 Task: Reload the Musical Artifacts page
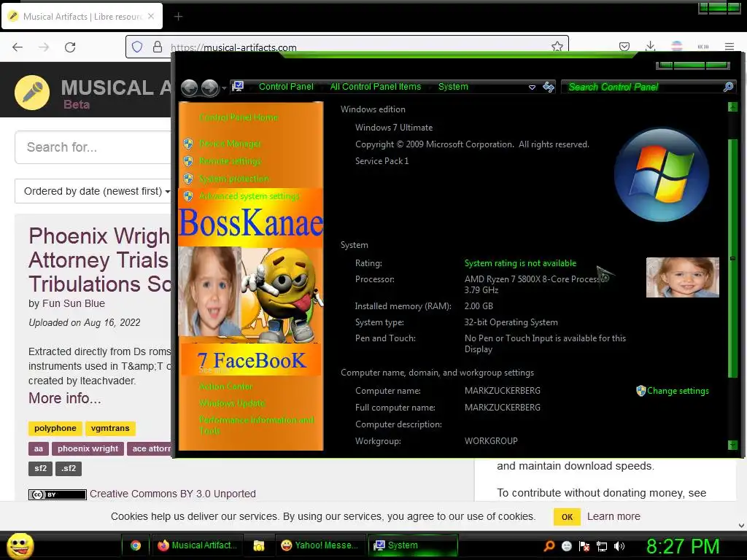70,47
